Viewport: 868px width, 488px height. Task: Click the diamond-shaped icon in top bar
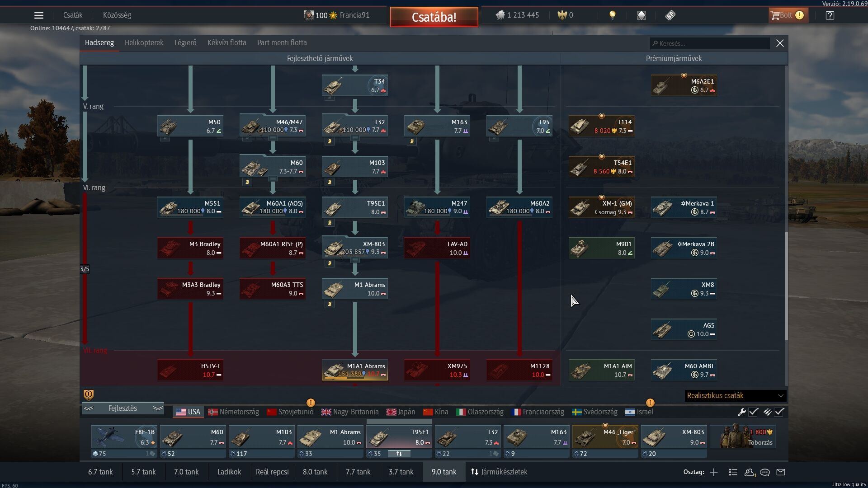[642, 15]
